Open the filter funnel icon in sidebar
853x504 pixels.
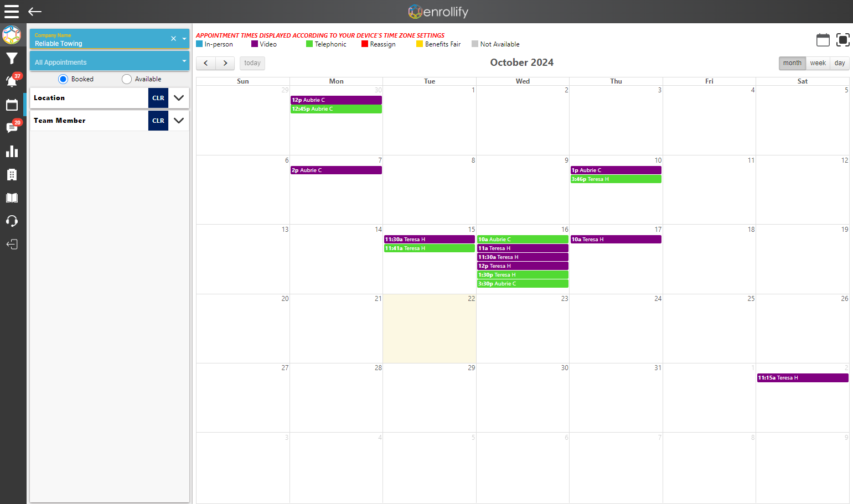tap(12, 58)
